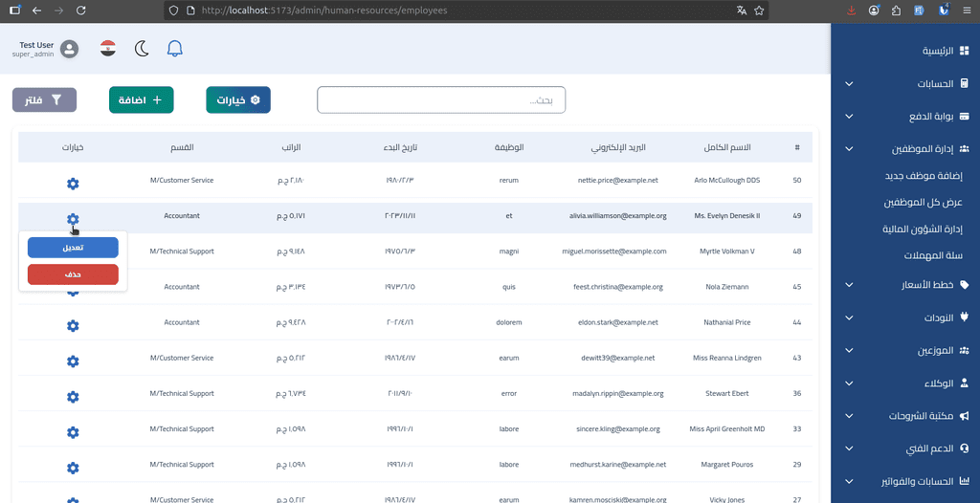Click the browser page translate icon
This screenshot has height=503, width=980.
[741, 11]
